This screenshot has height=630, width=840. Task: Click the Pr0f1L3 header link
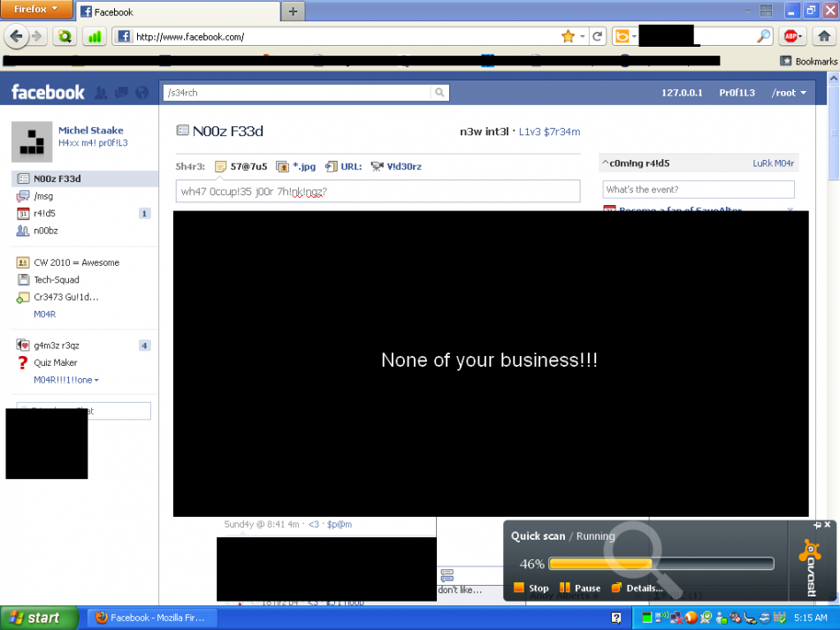(x=737, y=93)
